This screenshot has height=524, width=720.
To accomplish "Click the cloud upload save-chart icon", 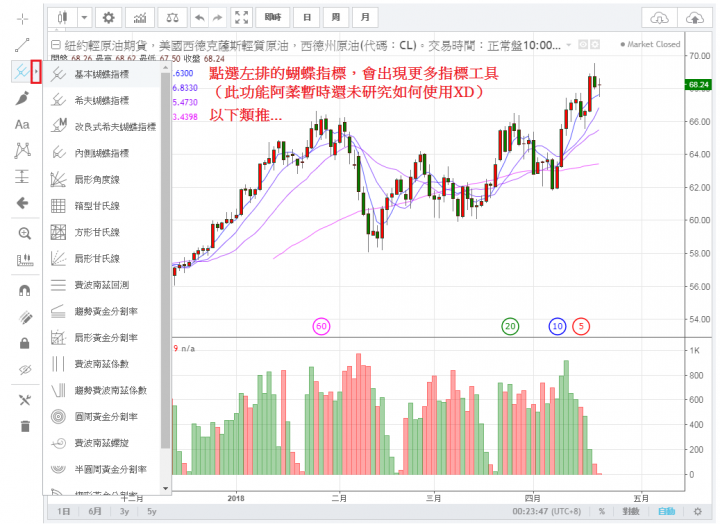I will click(695, 18).
